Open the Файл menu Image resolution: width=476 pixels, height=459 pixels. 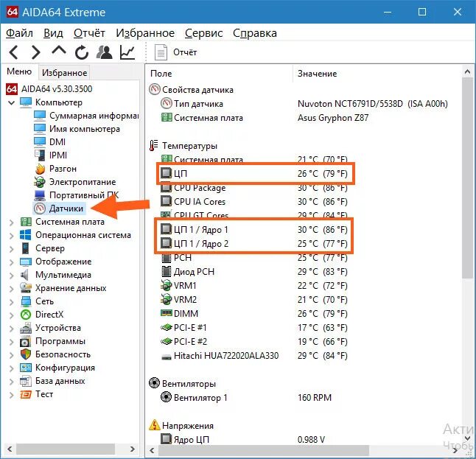(19, 32)
